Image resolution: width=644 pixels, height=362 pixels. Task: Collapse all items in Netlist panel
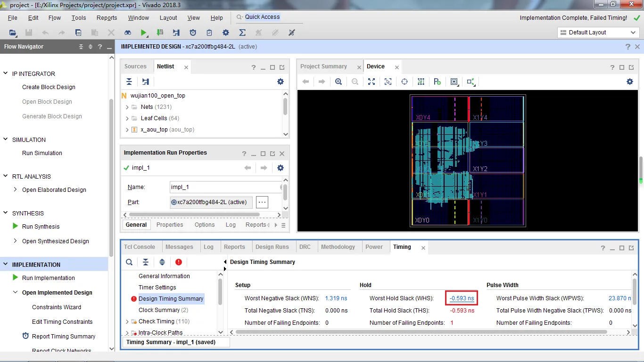[129, 82]
